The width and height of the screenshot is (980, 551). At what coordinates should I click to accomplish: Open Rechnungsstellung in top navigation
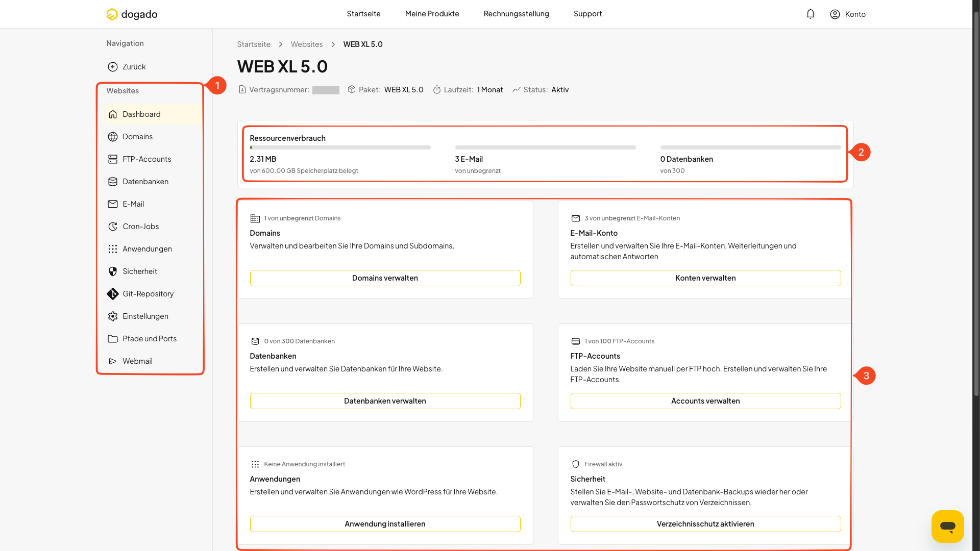coord(516,14)
